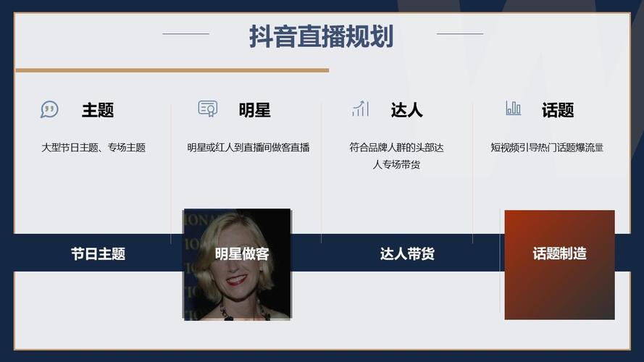Viewport: 644px width, 362px height.
Task: Select the slide title 抖音直播规划
Action: [321, 36]
